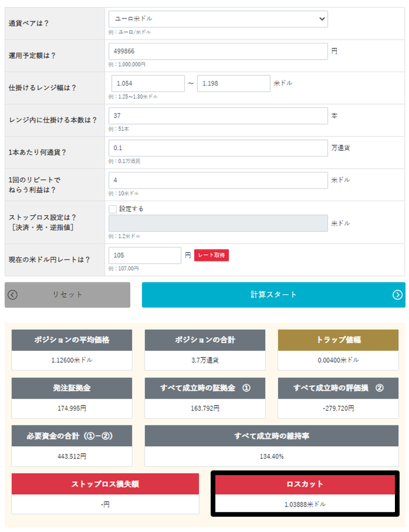The image size is (409, 532).
Task: Click the right arrow icon on 計算スタート
Action: [x=397, y=295]
